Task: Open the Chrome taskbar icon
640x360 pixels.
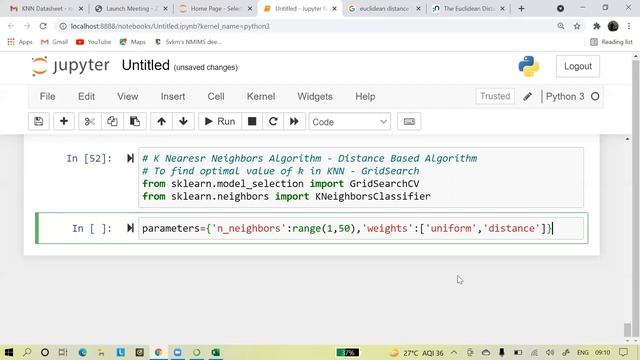Action: click(x=158, y=352)
